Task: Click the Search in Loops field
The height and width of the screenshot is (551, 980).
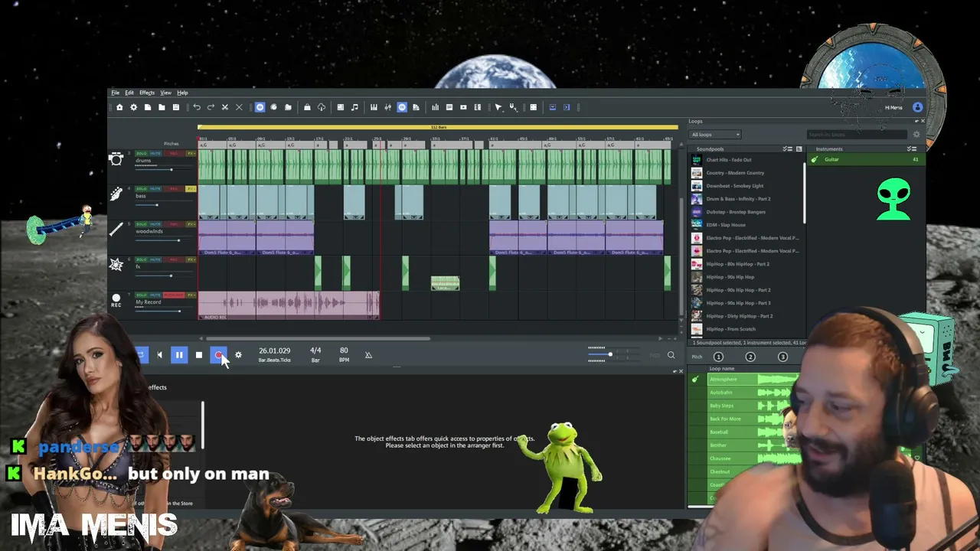Action: click(857, 135)
